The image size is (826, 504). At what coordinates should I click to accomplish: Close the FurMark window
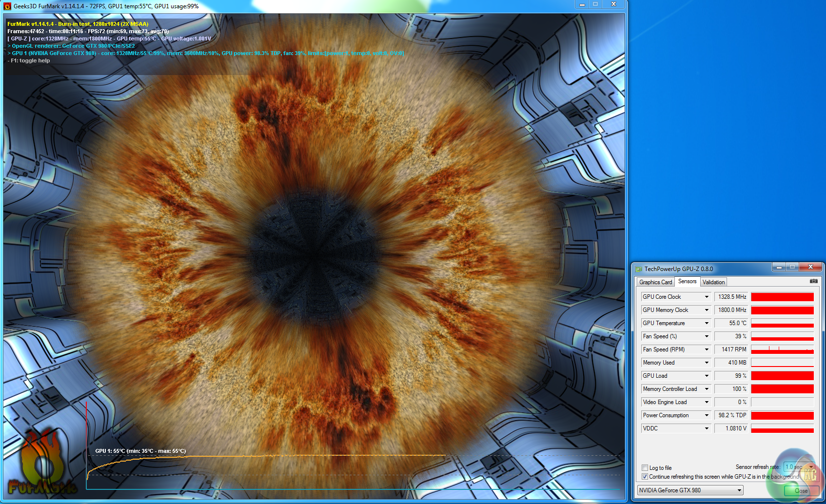pyautogui.click(x=613, y=4)
